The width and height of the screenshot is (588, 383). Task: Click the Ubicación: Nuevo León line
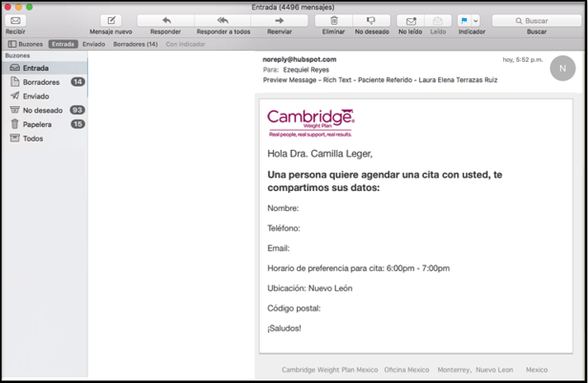[x=309, y=288]
